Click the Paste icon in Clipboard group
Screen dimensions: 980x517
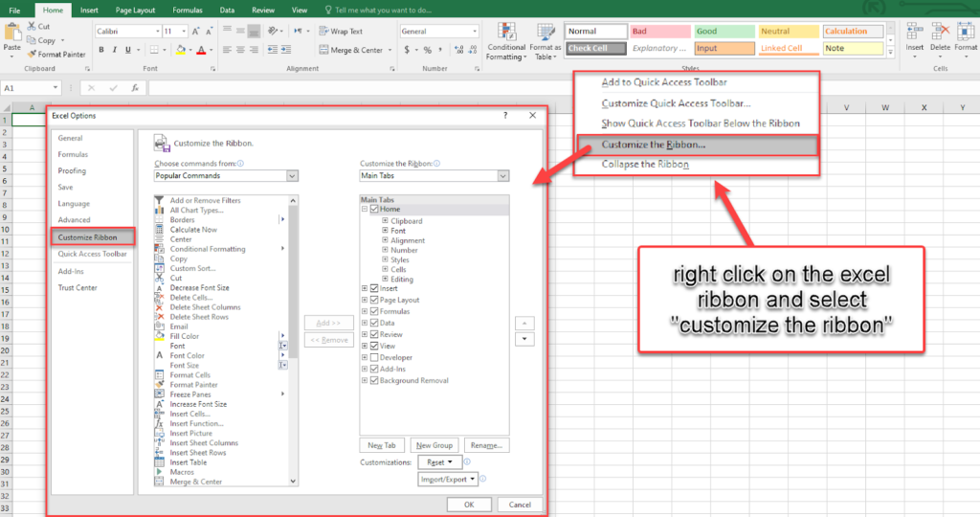point(11,33)
